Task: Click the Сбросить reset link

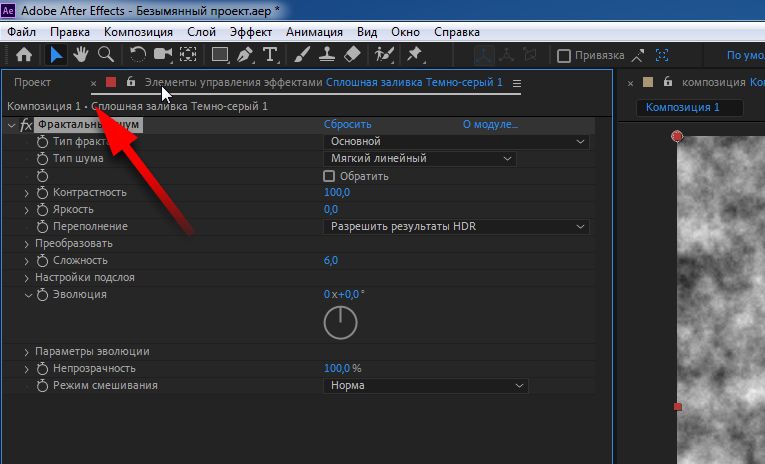Action: pyautogui.click(x=347, y=124)
